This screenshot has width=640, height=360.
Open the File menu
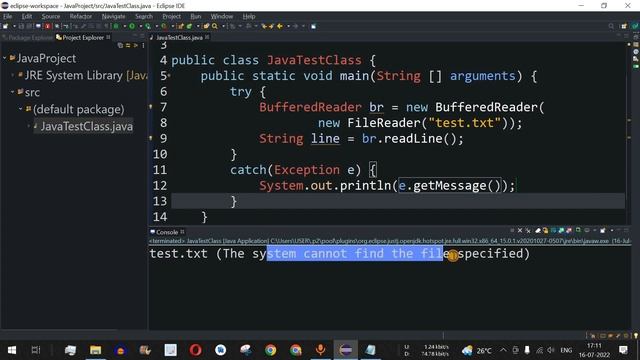point(7,16)
